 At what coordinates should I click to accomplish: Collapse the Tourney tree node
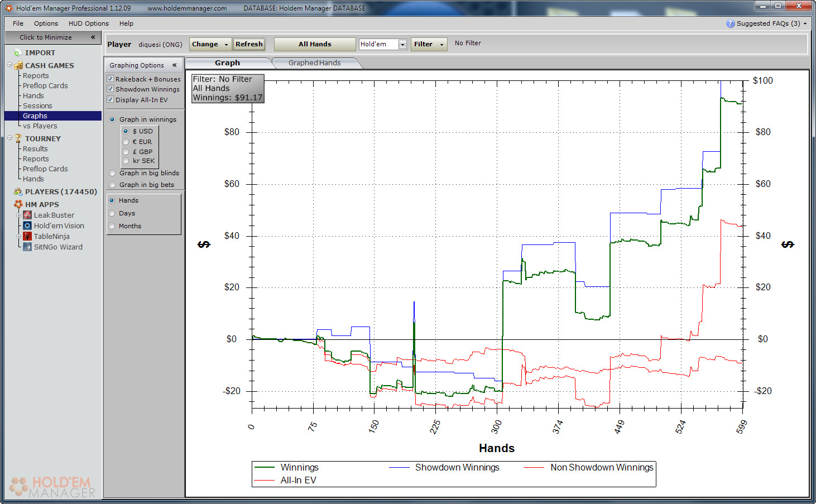point(9,138)
